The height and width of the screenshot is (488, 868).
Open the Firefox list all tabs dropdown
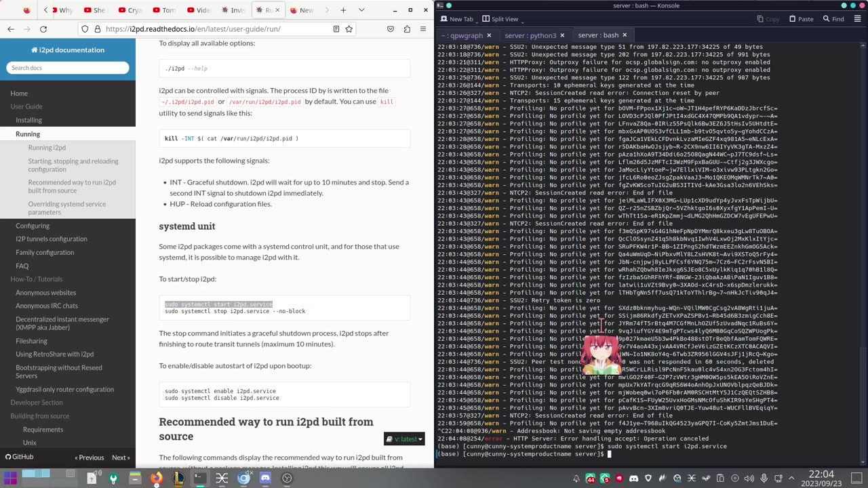tap(361, 10)
